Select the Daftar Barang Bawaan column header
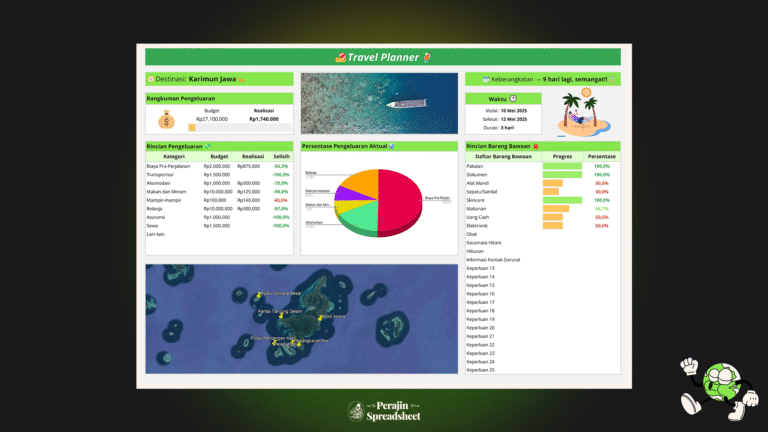The width and height of the screenshot is (768, 432). click(504, 156)
